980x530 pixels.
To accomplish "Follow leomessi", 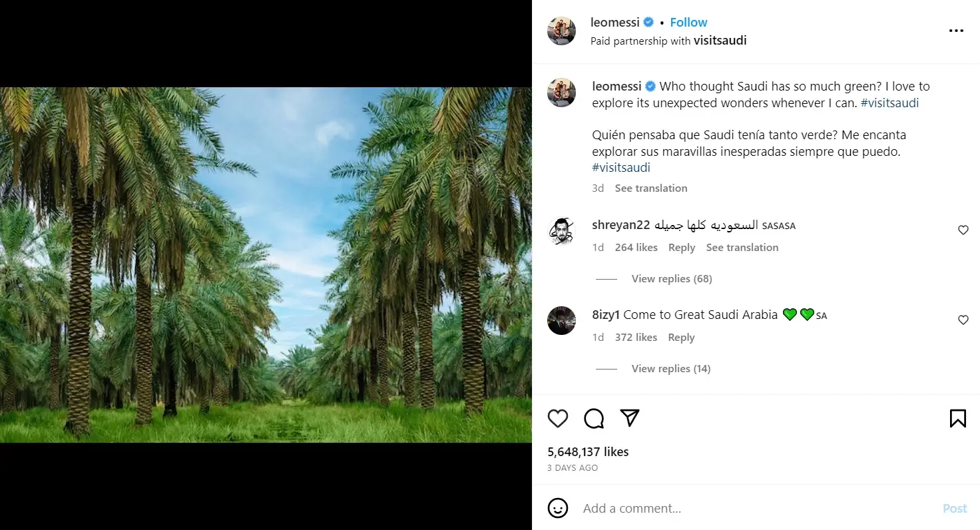I will click(688, 22).
